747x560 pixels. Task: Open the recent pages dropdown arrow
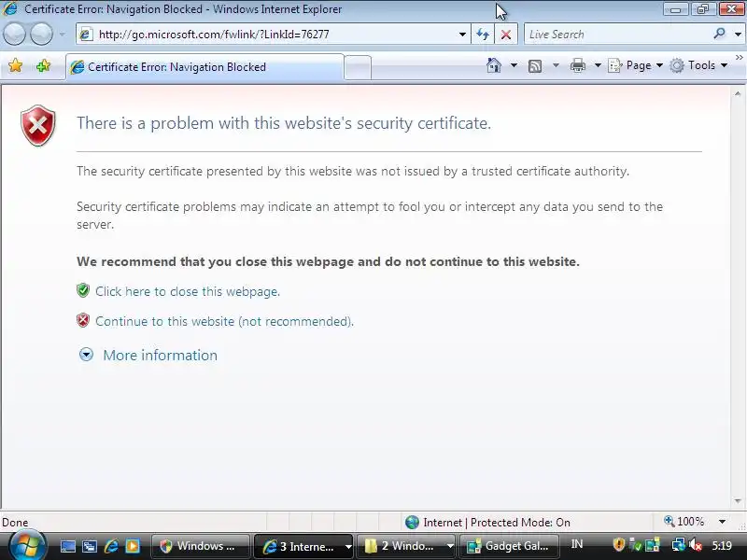tap(62, 35)
